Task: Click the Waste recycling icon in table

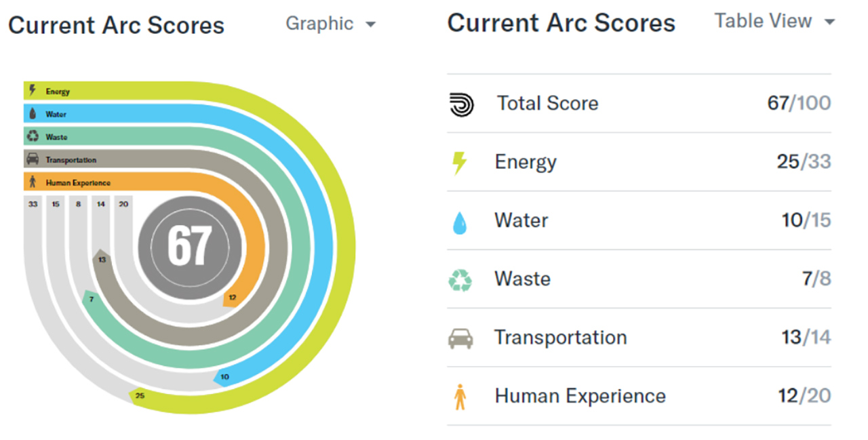Action: coord(460,280)
